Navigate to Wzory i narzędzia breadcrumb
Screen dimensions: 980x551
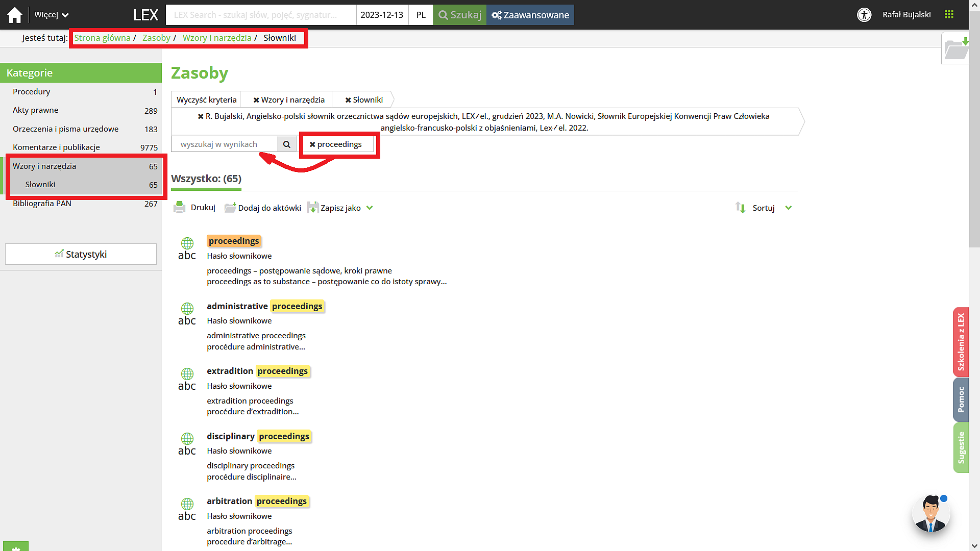[x=217, y=38]
